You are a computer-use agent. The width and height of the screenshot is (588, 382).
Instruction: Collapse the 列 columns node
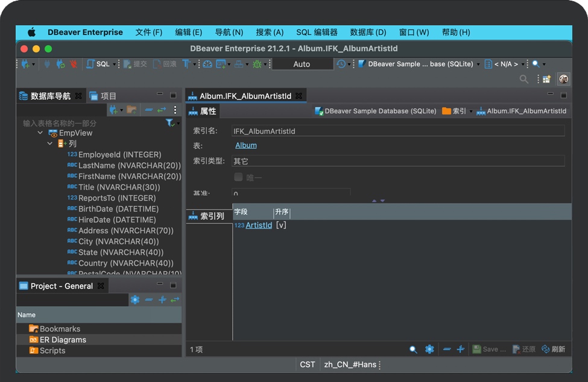coord(50,143)
